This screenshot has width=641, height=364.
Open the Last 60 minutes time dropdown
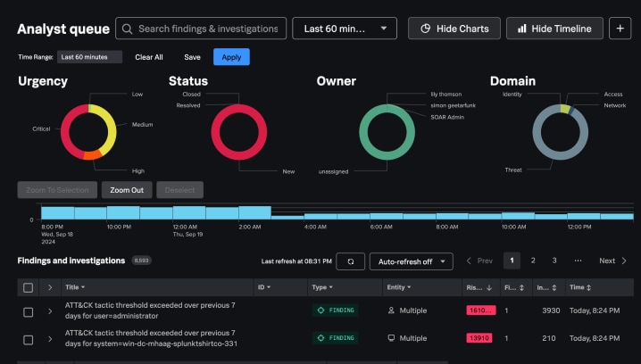(345, 29)
